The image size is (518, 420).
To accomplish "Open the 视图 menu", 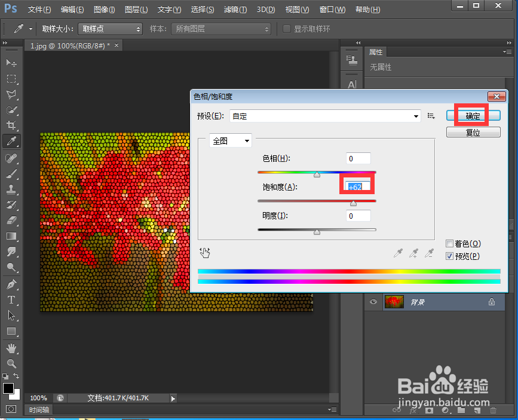I will (298, 10).
